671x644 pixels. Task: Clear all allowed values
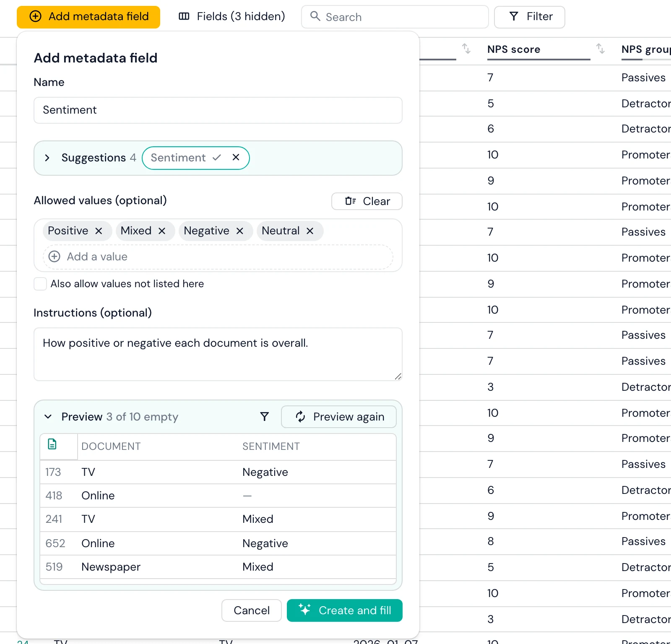tap(367, 201)
